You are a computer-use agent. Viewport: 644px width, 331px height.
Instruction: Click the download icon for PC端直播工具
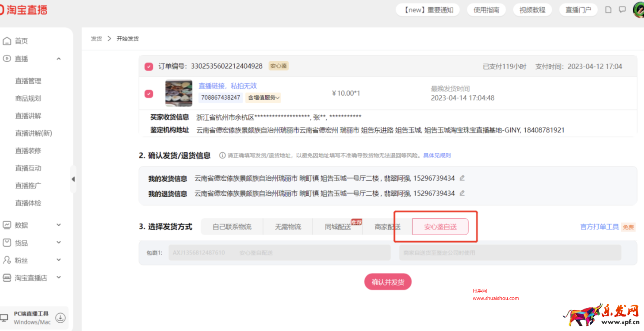coord(61,318)
